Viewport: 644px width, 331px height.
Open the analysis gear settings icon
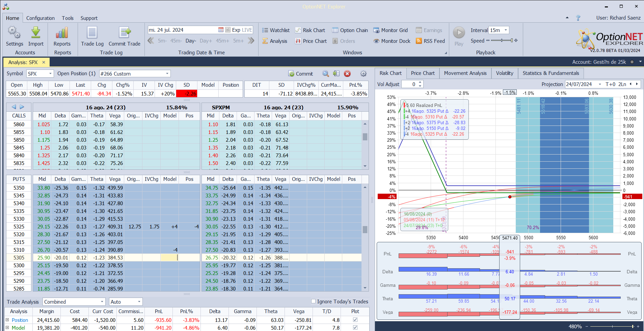pyautogui.click(x=363, y=74)
